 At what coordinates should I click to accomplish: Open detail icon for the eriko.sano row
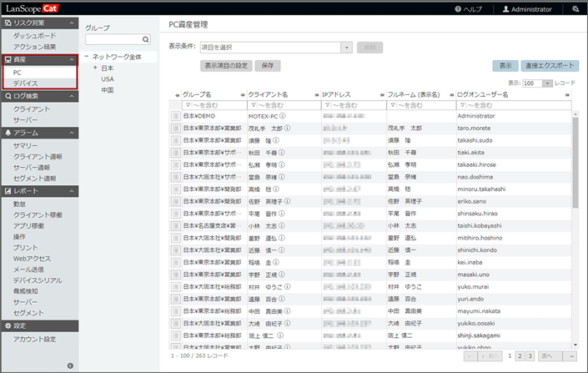(x=175, y=201)
